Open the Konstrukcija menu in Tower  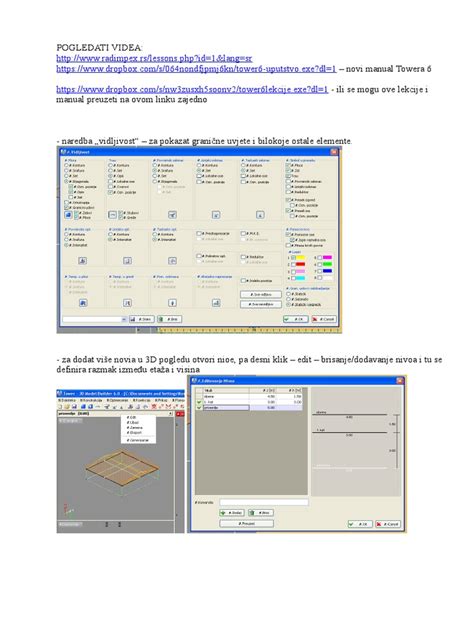point(91,400)
